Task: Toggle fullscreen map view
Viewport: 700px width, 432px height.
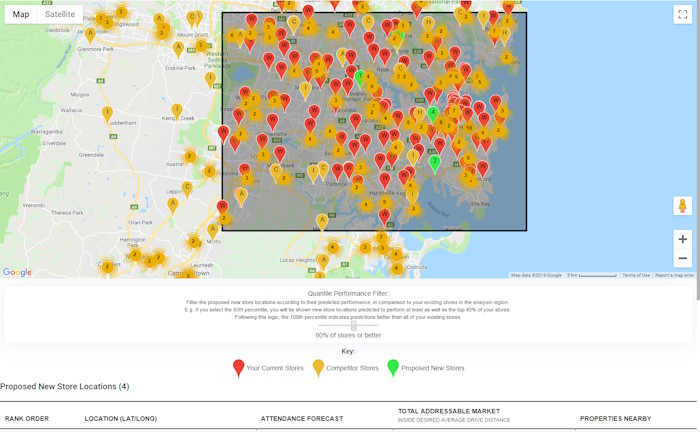Action: point(682,14)
